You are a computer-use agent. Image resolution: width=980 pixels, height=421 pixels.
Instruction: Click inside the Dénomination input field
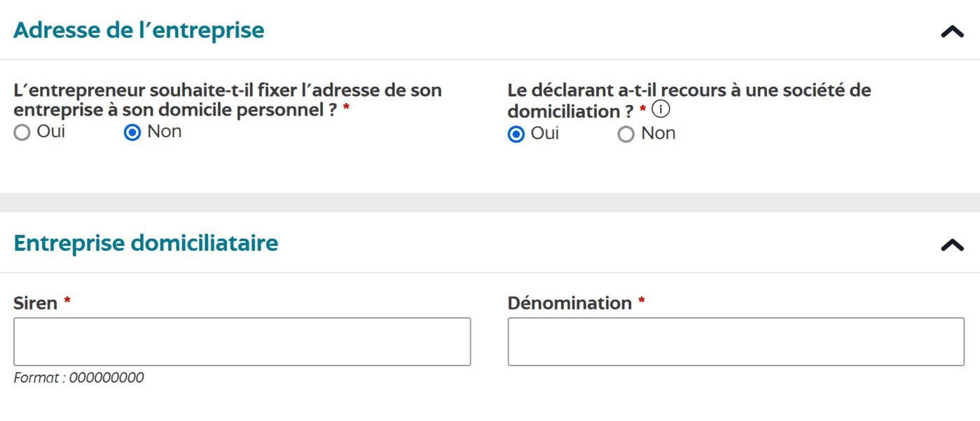[x=736, y=341]
